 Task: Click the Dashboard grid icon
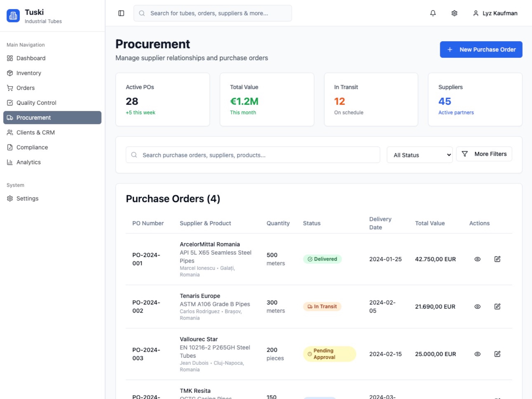[10, 58]
